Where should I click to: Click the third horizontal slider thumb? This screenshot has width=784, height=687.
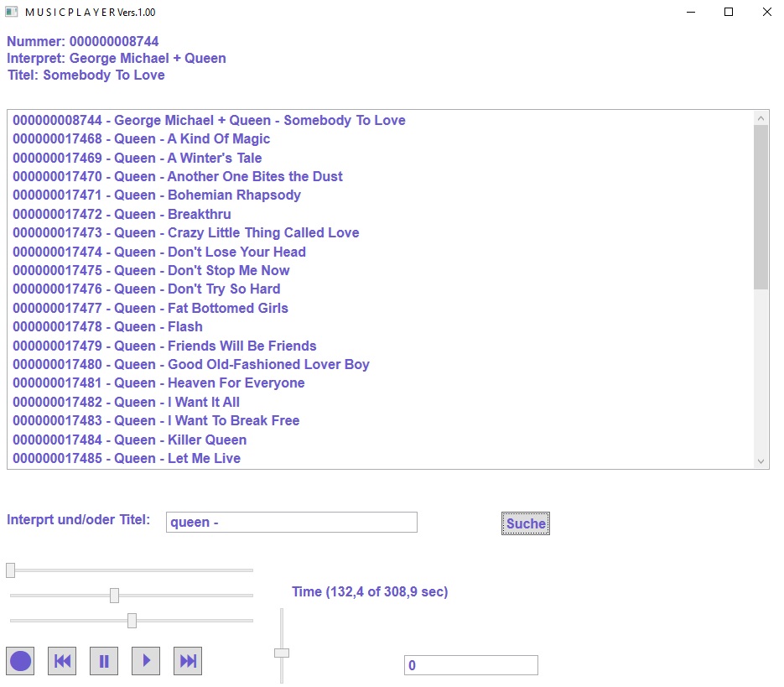[132, 621]
